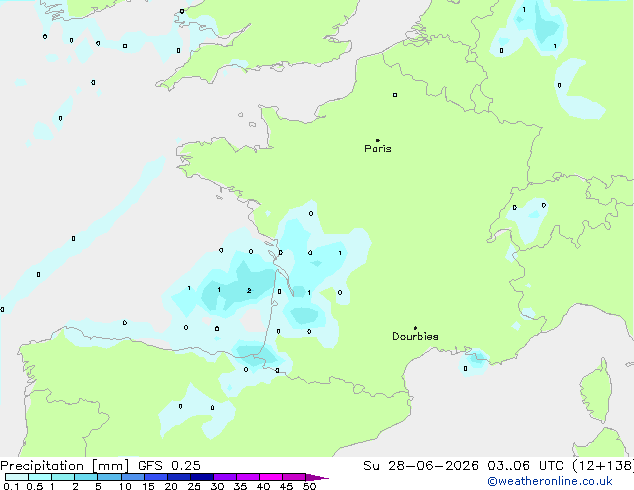Viewport: 634px width, 490px height.
Task: Select the Paris location dot marker
Action: click(x=378, y=140)
